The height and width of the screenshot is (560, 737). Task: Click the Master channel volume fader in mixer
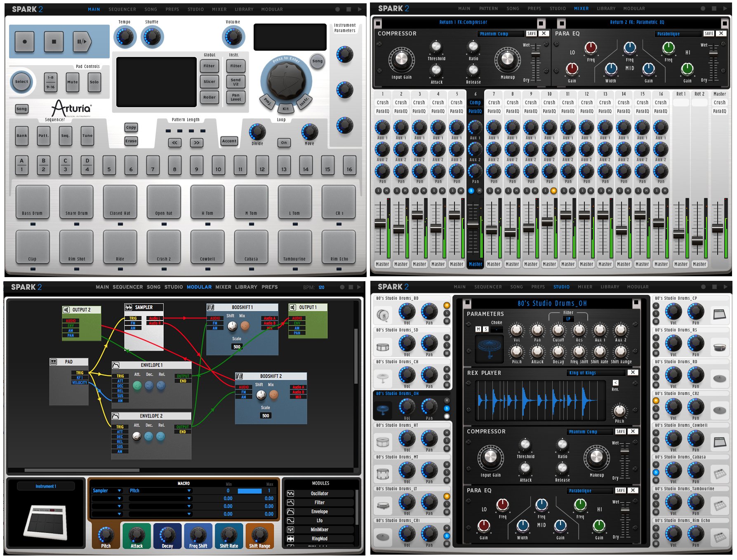tap(718, 228)
